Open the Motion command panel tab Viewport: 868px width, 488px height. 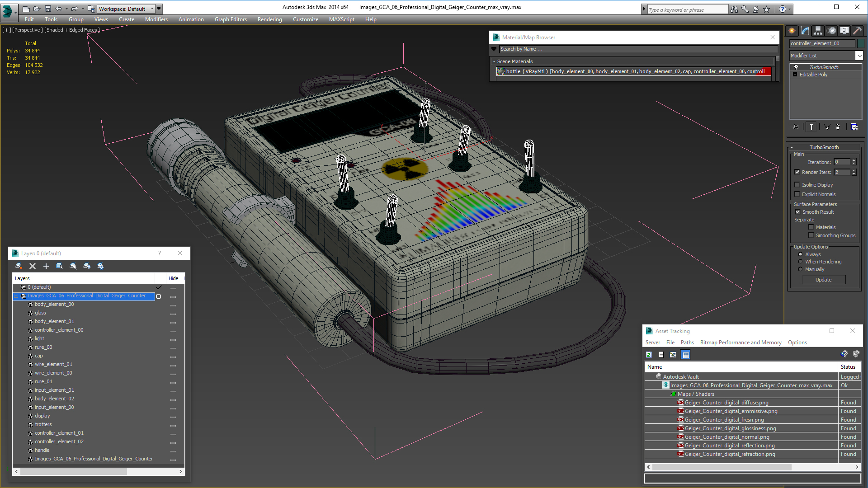tap(832, 31)
